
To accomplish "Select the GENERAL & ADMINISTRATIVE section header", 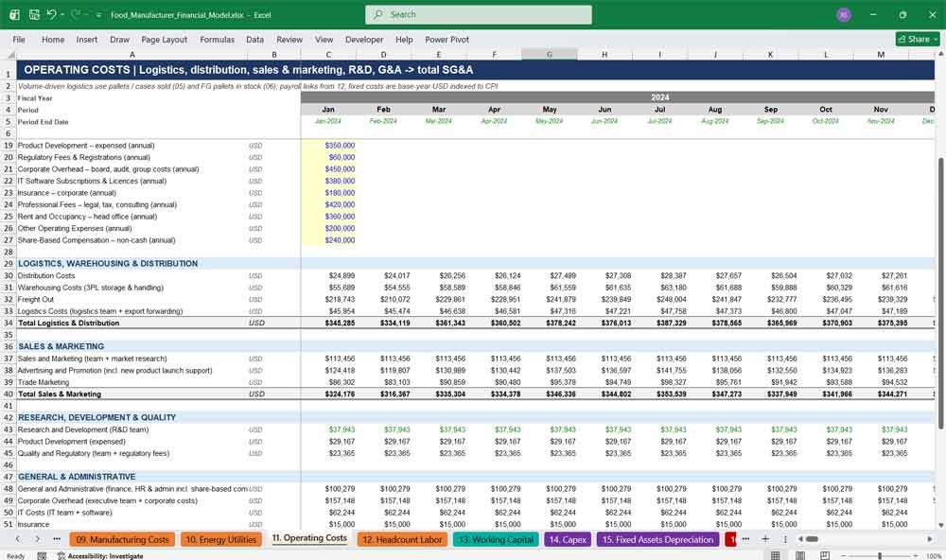I will (77, 477).
